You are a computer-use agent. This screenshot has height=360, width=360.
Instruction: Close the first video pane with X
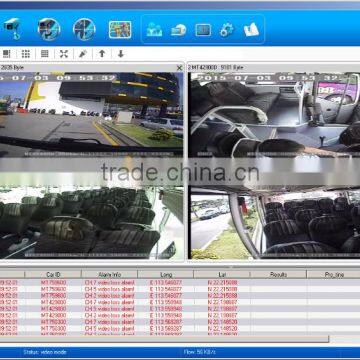click(x=179, y=68)
